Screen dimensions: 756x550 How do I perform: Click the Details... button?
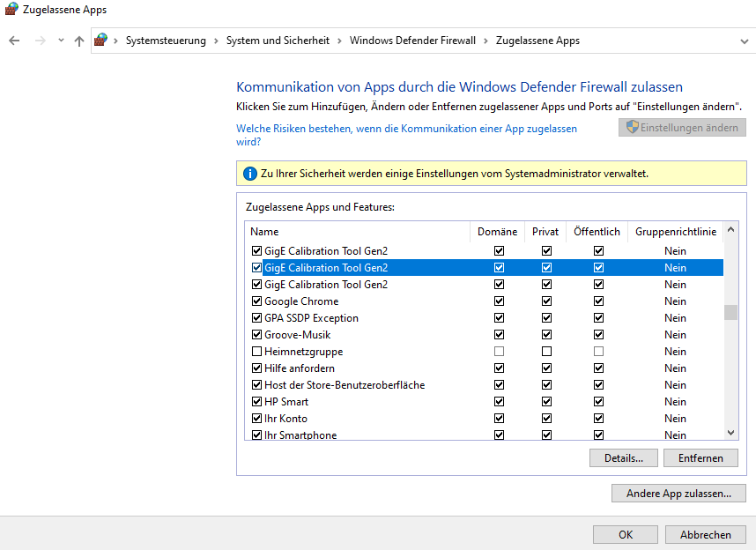click(x=623, y=458)
